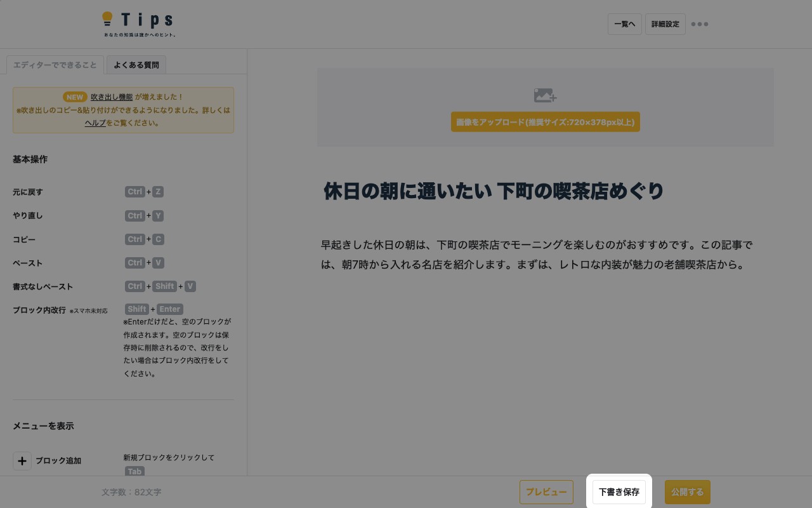
Task: Click the C key badge
Action: click(x=159, y=239)
